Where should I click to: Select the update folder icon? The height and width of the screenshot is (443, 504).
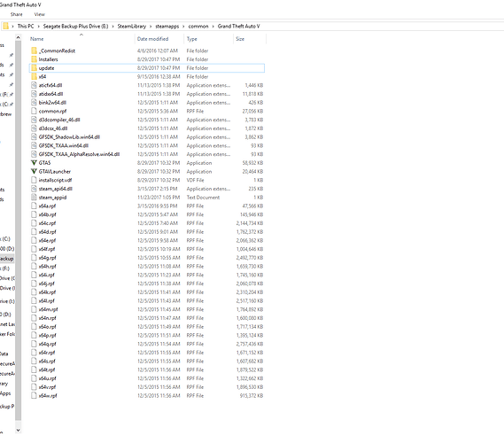[x=34, y=68]
